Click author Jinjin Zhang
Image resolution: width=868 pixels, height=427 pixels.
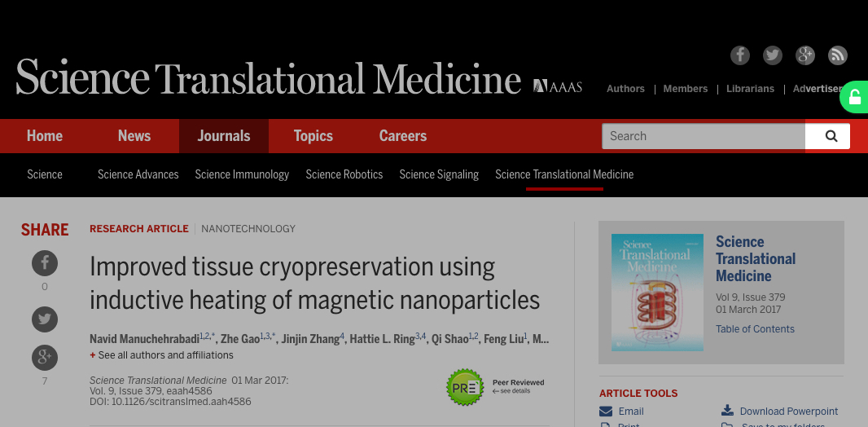(310, 339)
